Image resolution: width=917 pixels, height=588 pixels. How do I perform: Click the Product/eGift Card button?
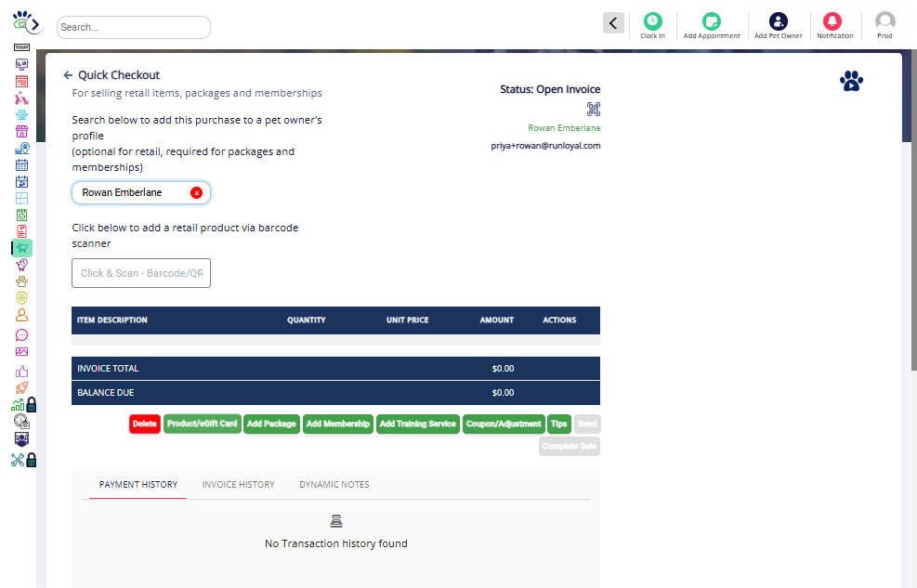pos(202,424)
